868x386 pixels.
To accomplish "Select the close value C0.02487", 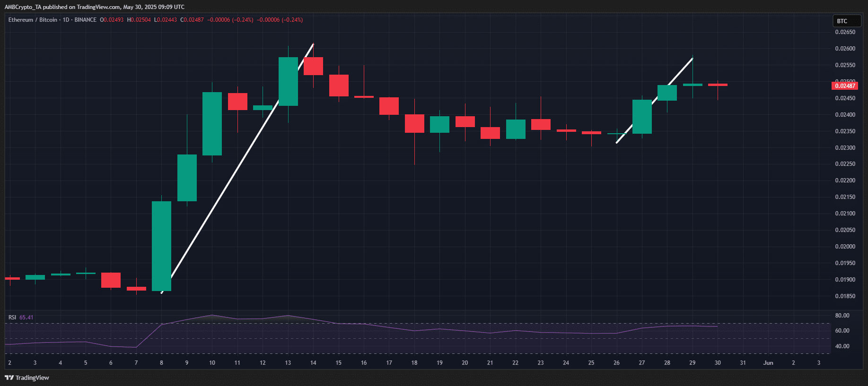I will tap(192, 20).
